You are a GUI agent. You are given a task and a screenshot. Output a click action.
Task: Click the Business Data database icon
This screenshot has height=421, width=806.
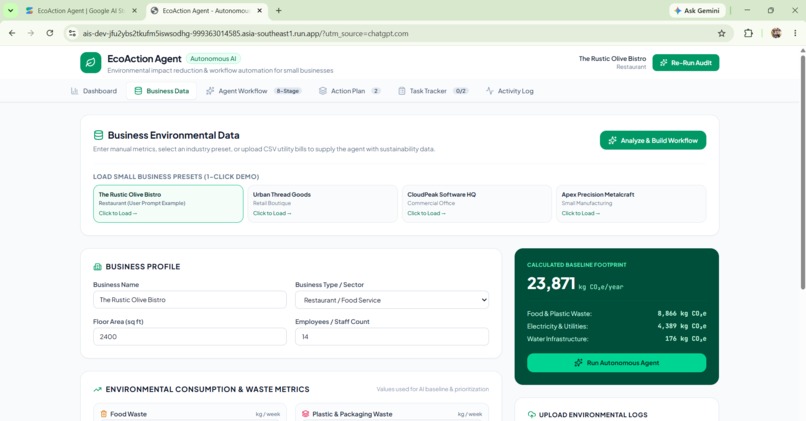click(138, 91)
